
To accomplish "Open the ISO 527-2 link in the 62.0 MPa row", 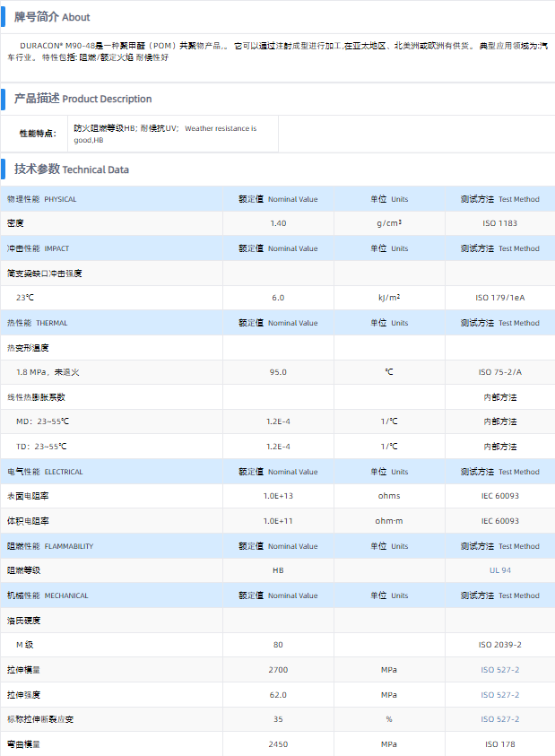I will pos(499,695).
